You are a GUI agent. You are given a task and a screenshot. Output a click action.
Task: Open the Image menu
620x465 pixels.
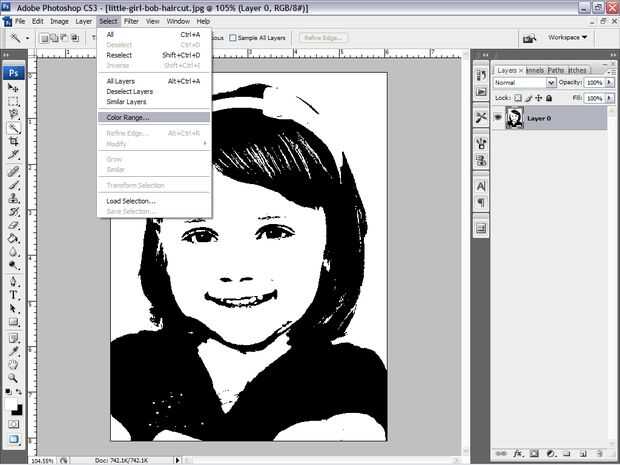tap(59, 21)
